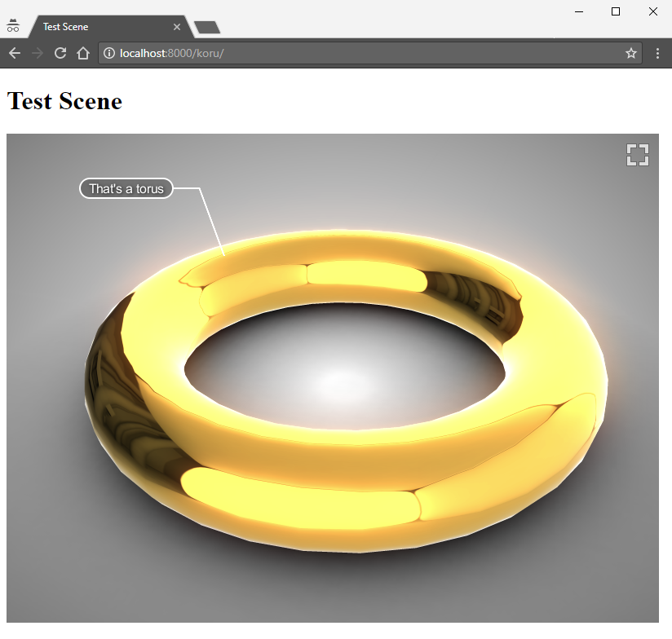Click the "That's a torus" annotation label
This screenshot has width=672, height=639.
pos(126,189)
